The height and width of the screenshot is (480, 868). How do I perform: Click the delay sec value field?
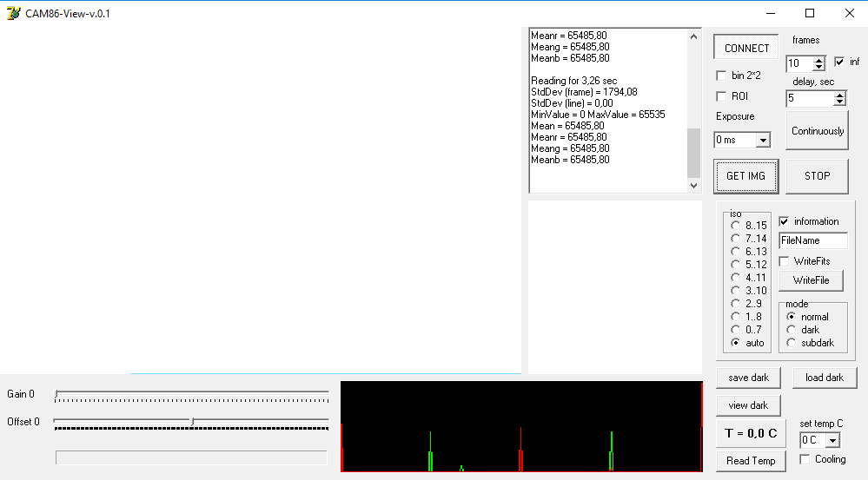(x=810, y=98)
